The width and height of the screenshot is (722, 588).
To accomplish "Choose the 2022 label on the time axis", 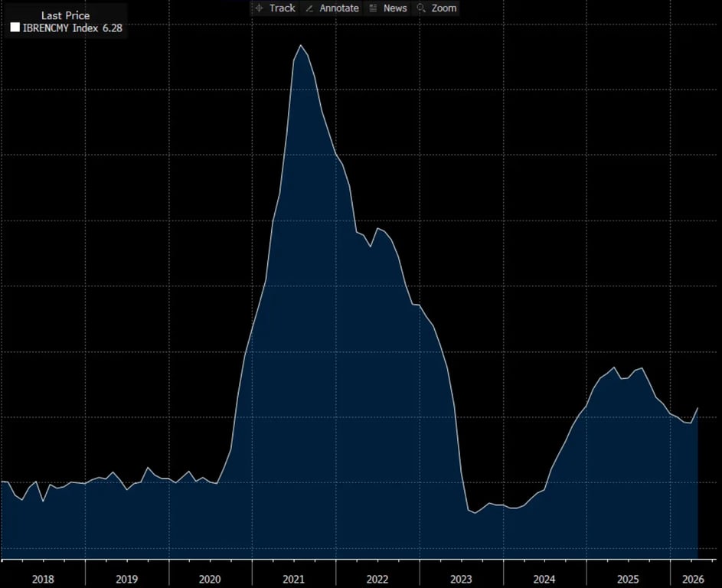I will click(x=377, y=579).
